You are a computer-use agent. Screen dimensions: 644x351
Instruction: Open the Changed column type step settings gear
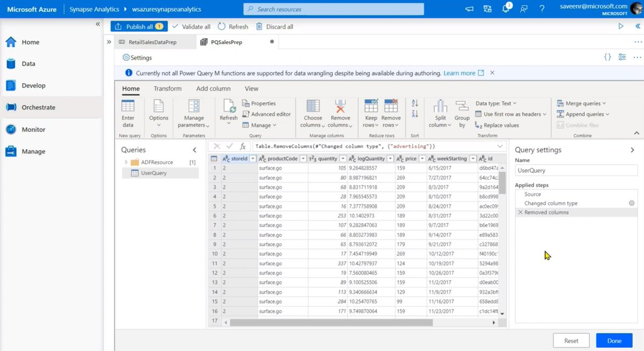click(632, 203)
